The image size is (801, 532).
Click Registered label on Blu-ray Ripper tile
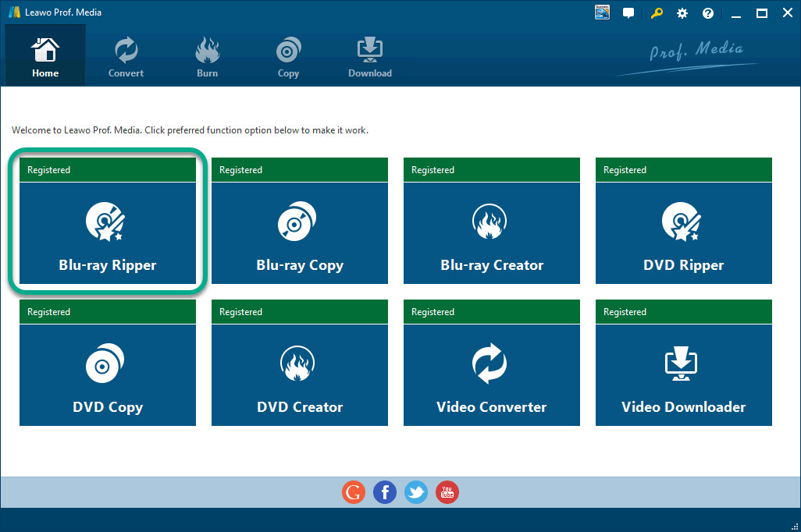point(48,170)
